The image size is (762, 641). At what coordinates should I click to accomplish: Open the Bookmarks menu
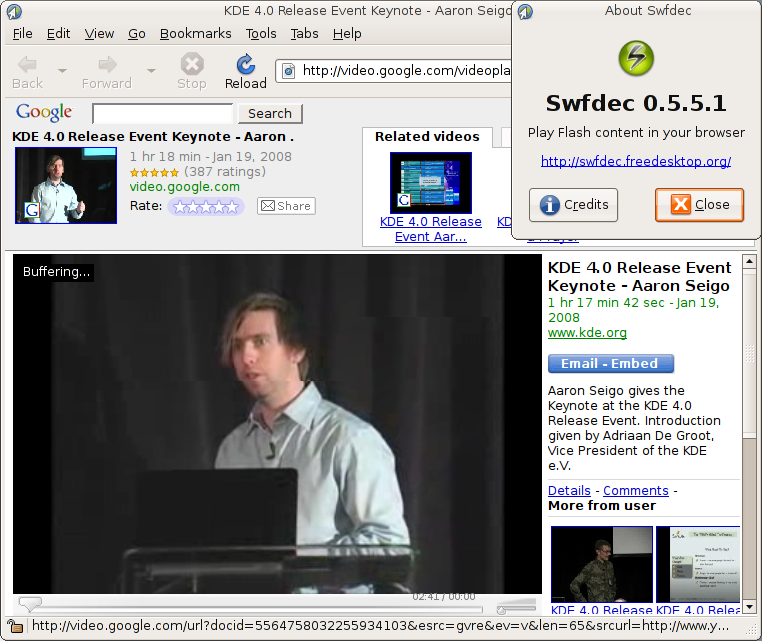(195, 34)
